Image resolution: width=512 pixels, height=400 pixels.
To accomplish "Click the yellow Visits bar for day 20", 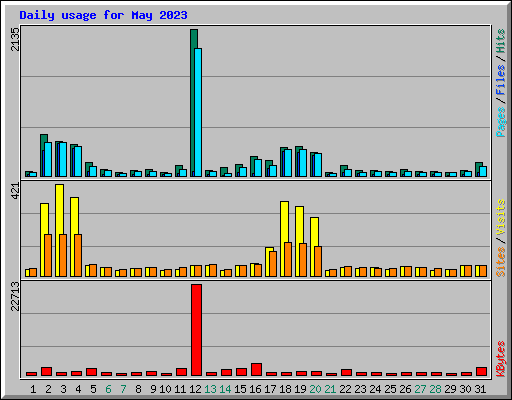I will (x=313, y=247).
